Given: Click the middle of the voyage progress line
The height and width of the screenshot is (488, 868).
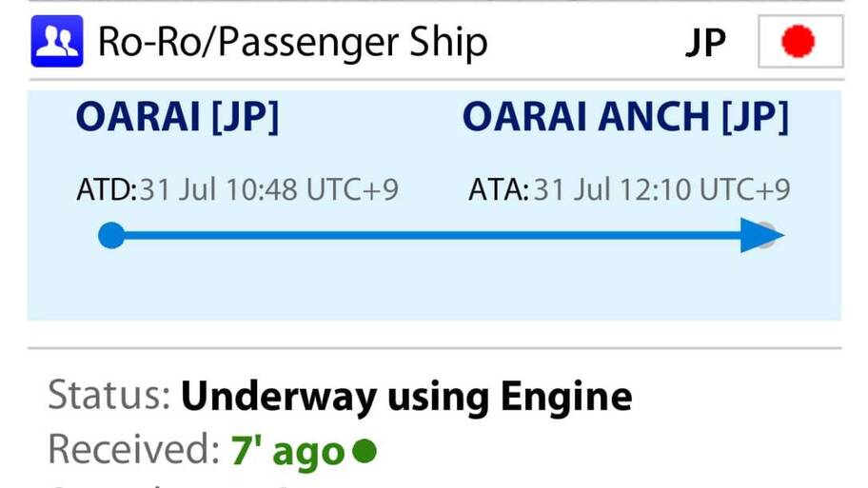Looking at the screenshot, I should point(432,236).
